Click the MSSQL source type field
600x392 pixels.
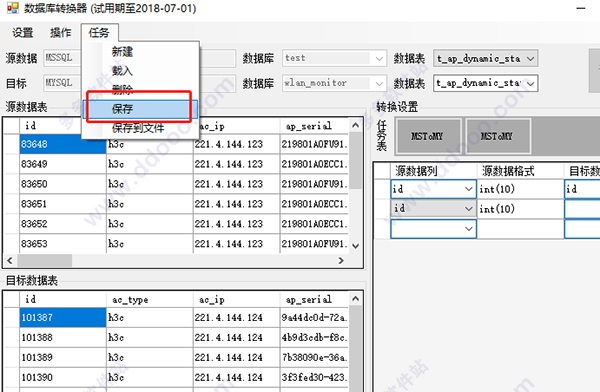62,58
